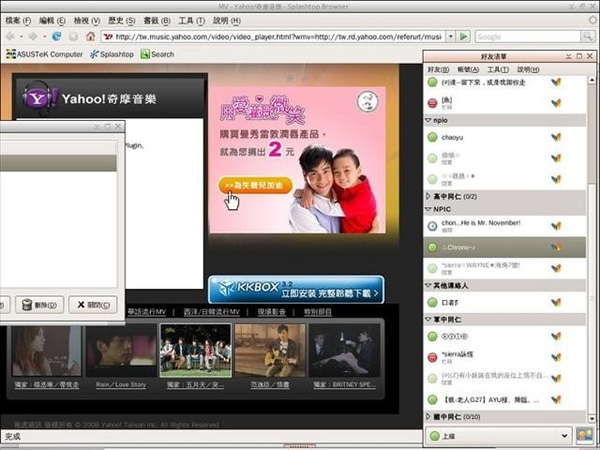Open the ASUSTeK Computer bookmark

point(44,54)
